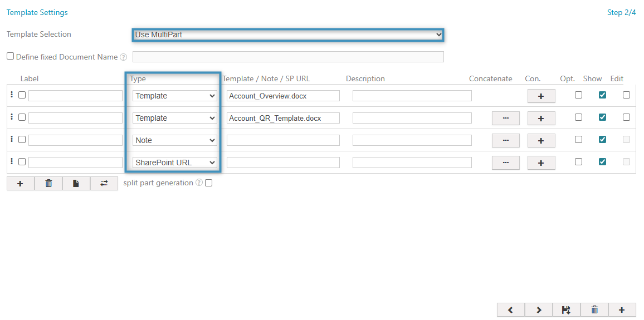Click Concatenate button in the Note row
The width and height of the screenshot is (644, 320).
point(506,140)
